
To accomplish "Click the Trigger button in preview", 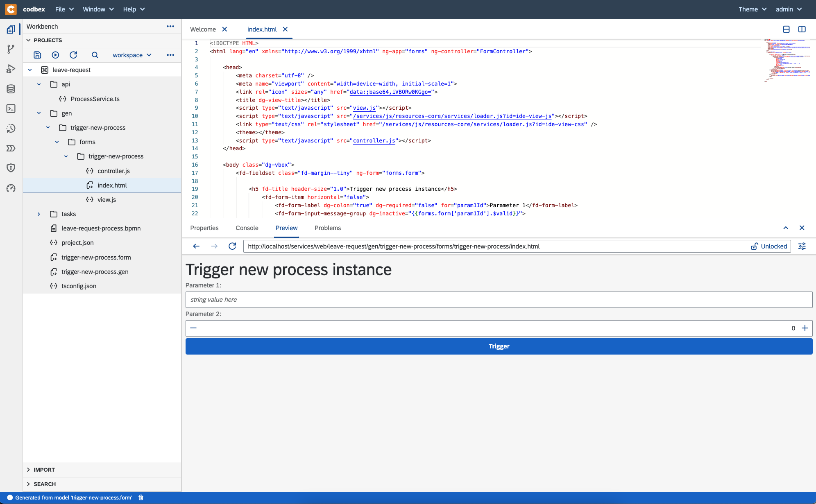I will [x=499, y=346].
